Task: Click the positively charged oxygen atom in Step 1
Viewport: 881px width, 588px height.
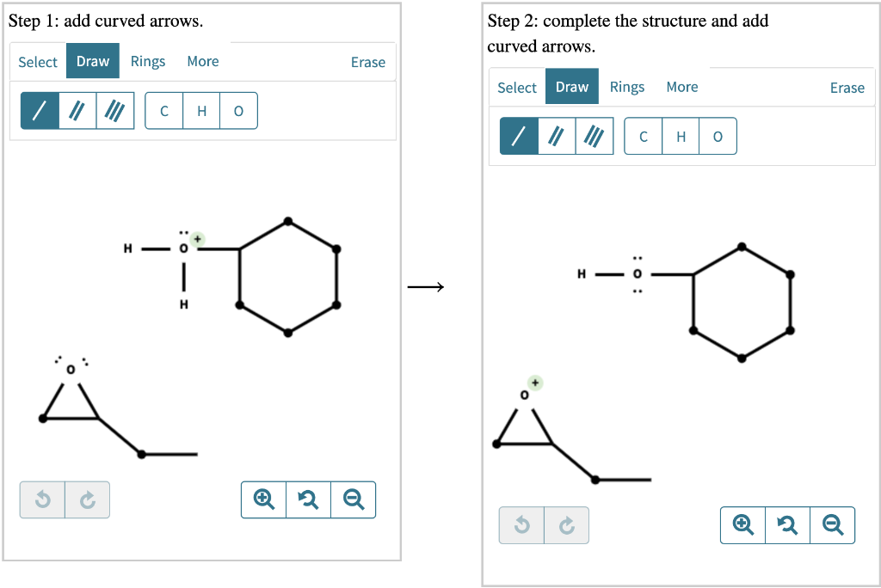Action: [184, 248]
